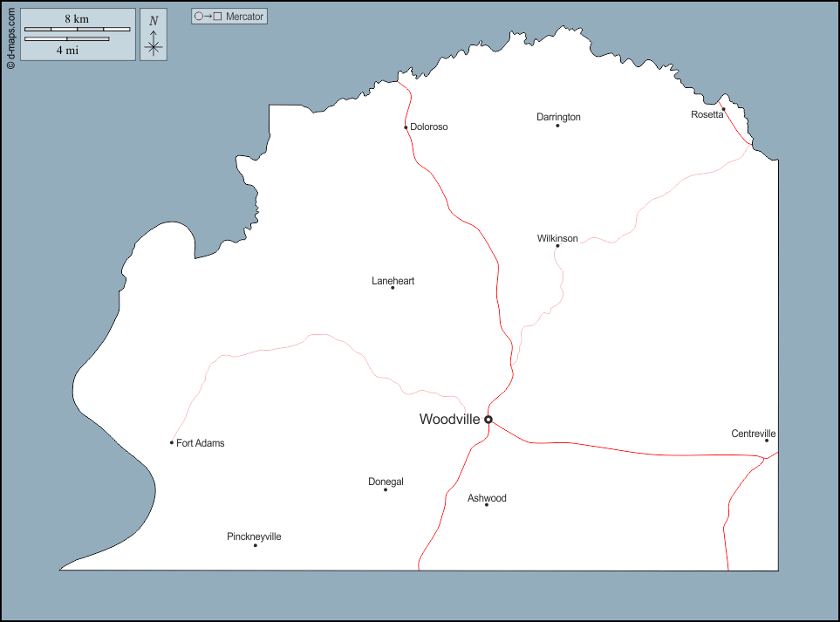840x622 pixels.
Task: Select the Donegal town label
Action: pyautogui.click(x=386, y=482)
